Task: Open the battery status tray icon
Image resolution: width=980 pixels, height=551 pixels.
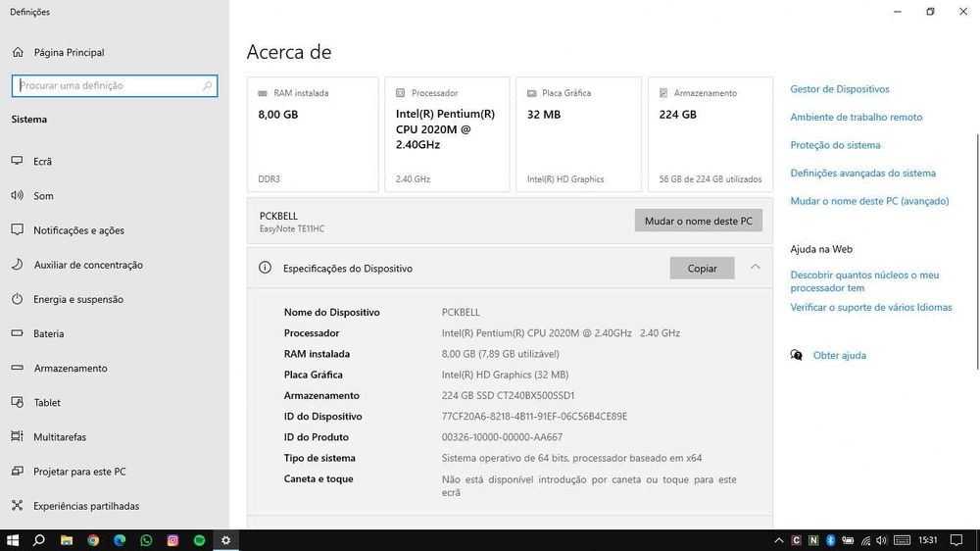Action: pyautogui.click(x=848, y=540)
